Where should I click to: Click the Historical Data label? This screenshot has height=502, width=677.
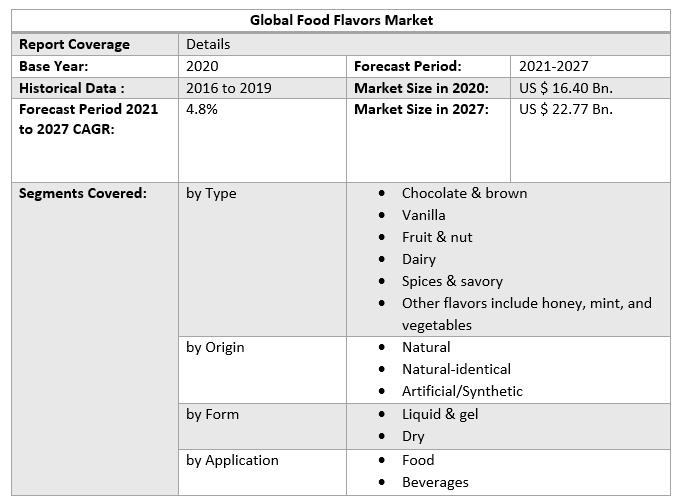pos(72,88)
